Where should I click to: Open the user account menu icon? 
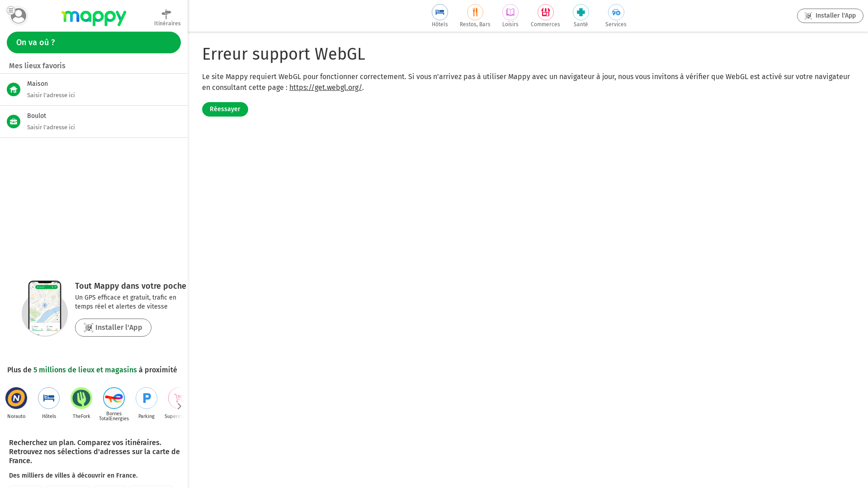pyautogui.click(x=18, y=16)
